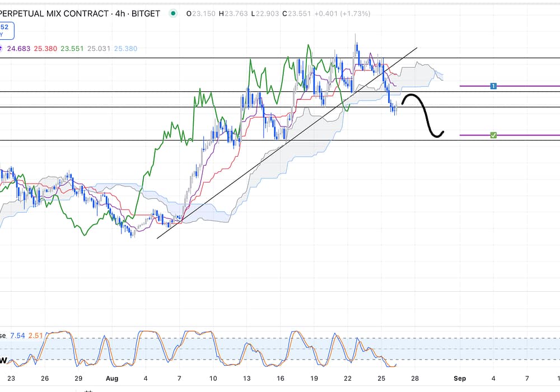The image size is (560, 392).
Task: Click the Sep label on time axis
Action: click(459, 379)
